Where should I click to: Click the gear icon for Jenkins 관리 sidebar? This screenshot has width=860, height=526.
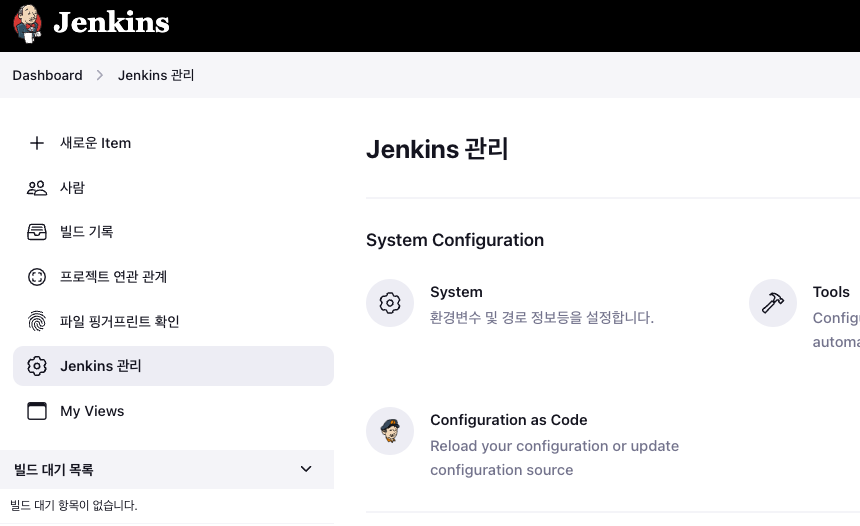(37, 366)
